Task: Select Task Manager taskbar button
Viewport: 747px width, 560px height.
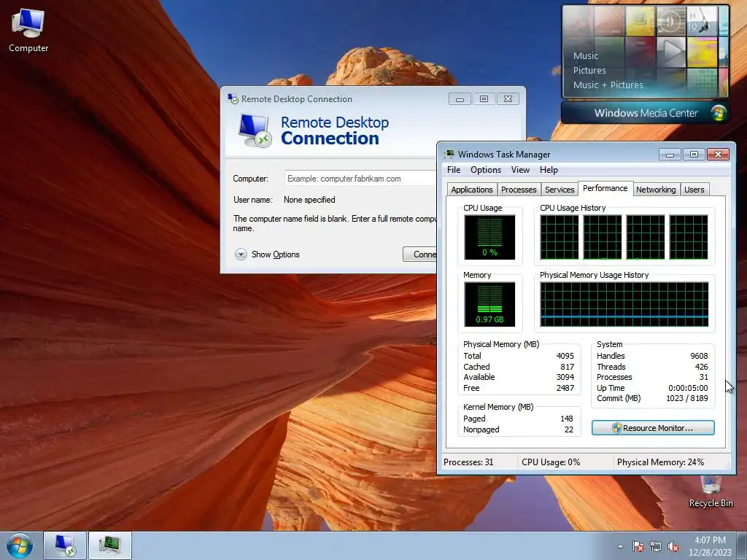Action: coord(110,545)
